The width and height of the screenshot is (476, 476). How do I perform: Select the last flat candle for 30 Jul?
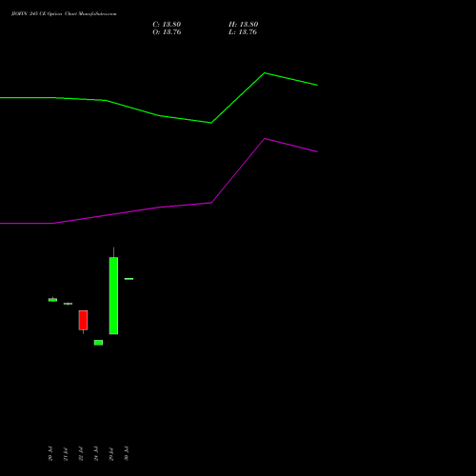pos(129,279)
